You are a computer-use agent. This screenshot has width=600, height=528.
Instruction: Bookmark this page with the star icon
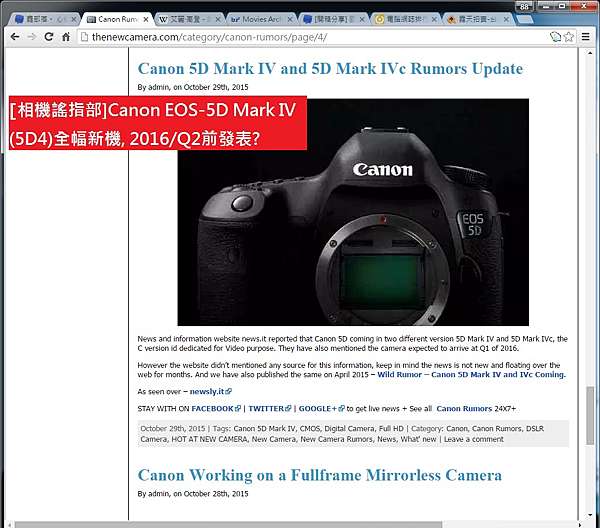pos(569,37)
